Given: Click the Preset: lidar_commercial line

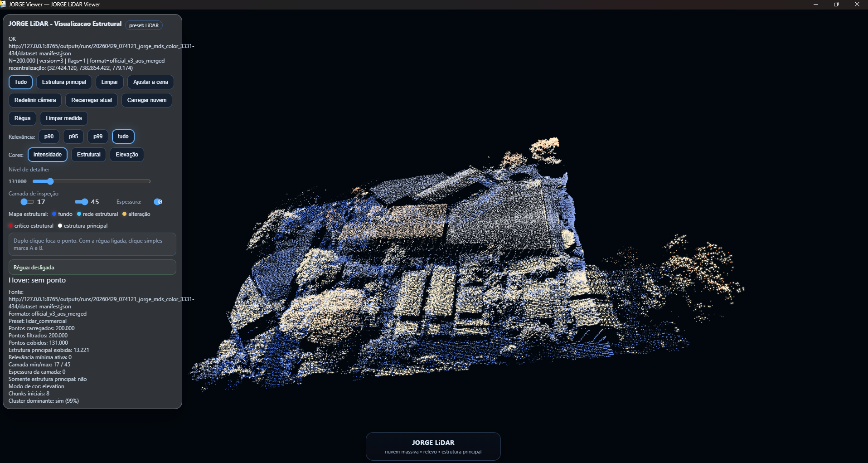Looking at the screenshot, I should coord(38,321).
